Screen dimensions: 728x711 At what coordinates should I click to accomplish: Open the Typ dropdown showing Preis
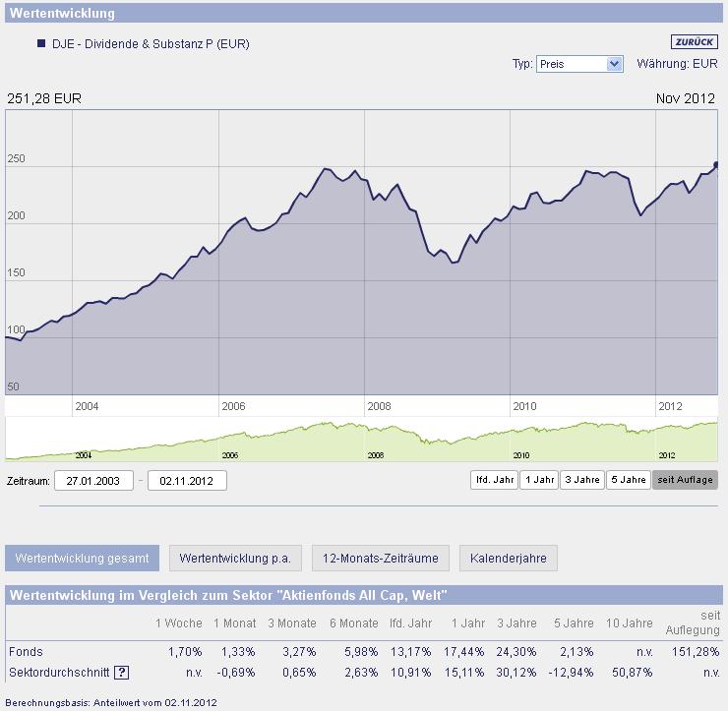(579, 64)
